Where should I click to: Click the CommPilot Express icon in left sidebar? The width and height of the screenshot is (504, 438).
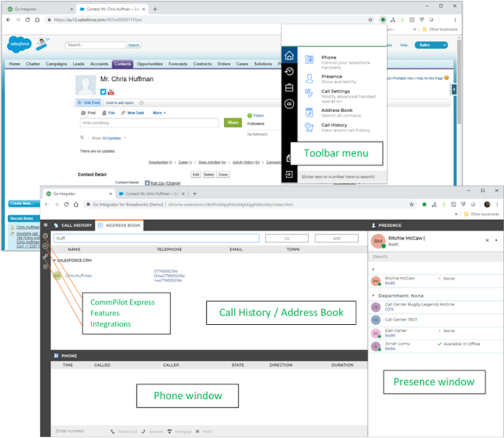(x=45, y=236)
